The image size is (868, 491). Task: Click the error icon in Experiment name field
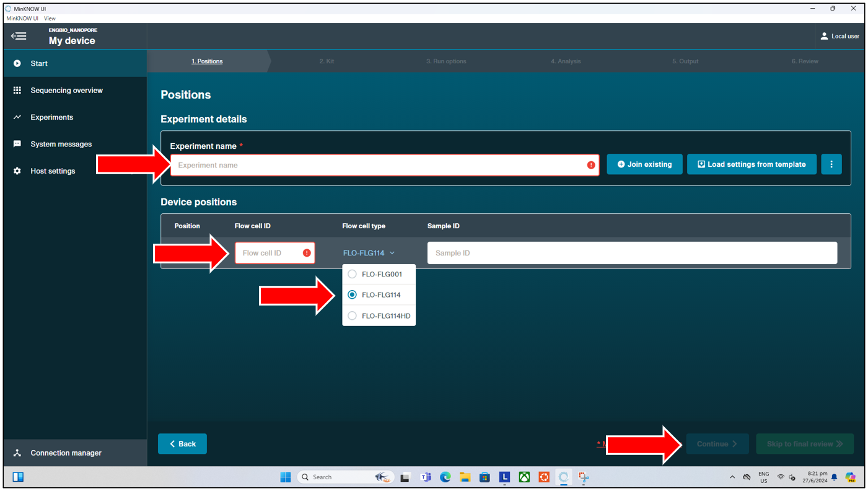click(x=591, y=165)
